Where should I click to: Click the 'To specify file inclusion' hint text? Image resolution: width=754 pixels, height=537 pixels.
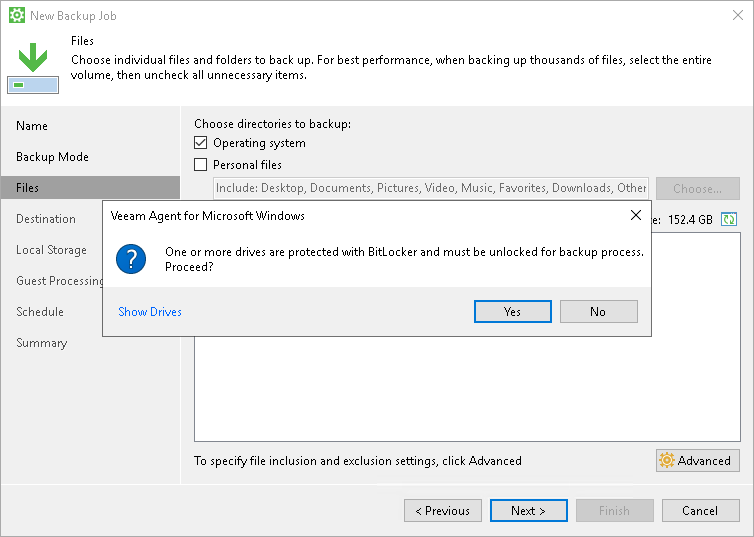(x=358, y=461)
